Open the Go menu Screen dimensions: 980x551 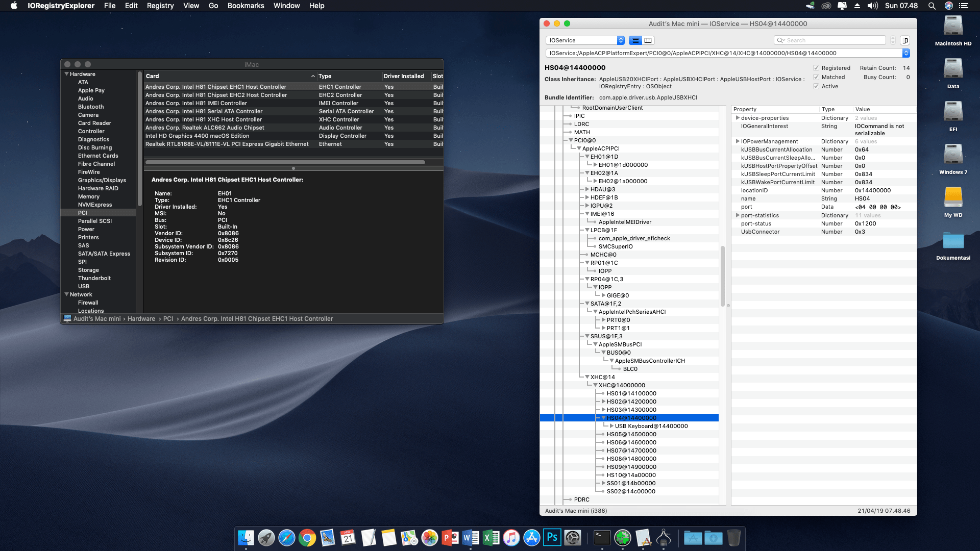tap(213, 6)
